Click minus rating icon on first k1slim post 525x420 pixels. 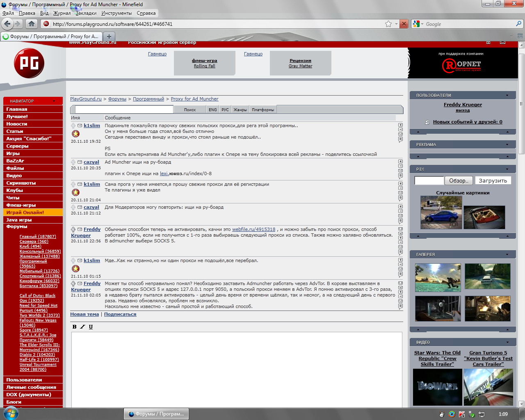click(400, 130)
